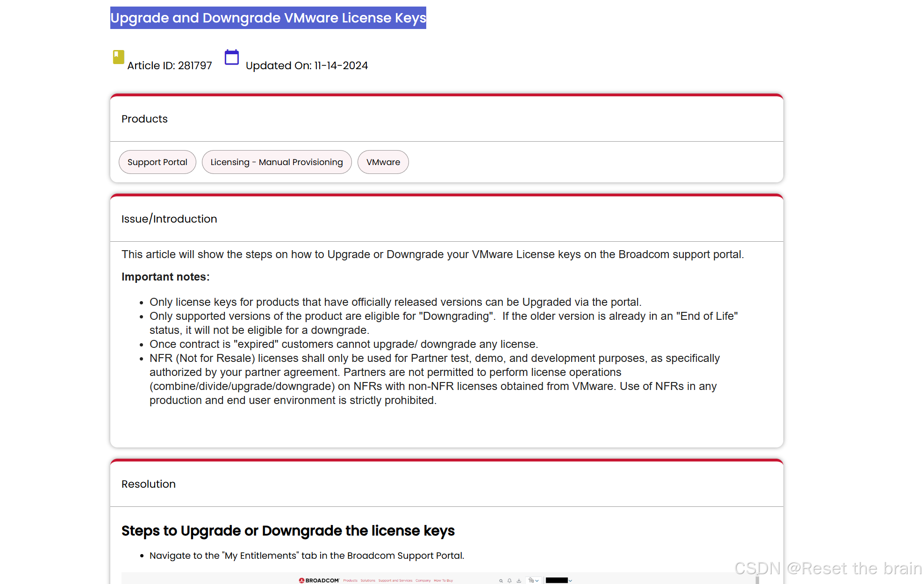Click the notification bell icon in embedded header

point(509,580)
